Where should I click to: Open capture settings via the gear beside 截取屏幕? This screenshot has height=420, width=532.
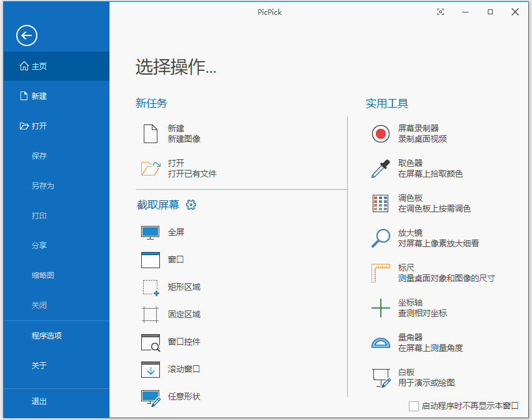[x=191, y=204]
